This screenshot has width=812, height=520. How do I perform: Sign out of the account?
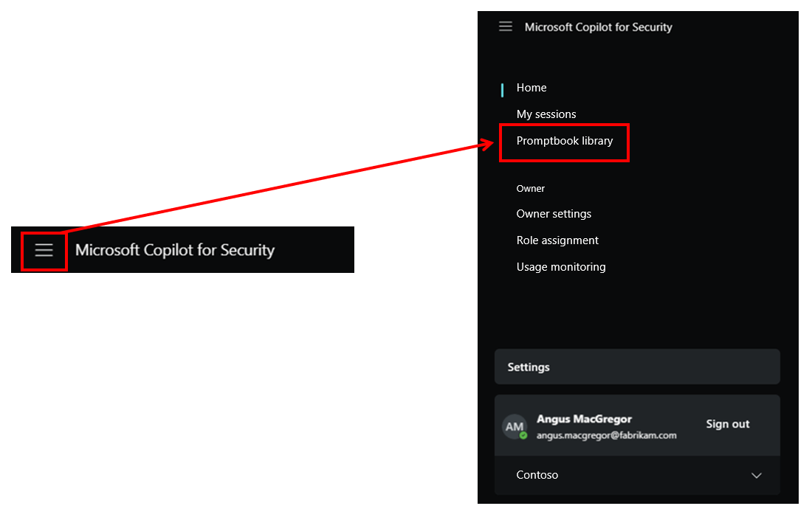pos(727,424)
